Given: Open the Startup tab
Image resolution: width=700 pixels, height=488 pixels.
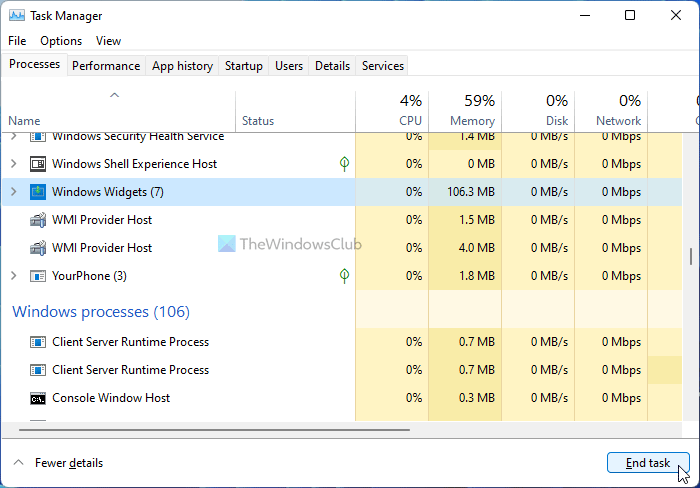Looking at the screenshot, I should 244,66.
